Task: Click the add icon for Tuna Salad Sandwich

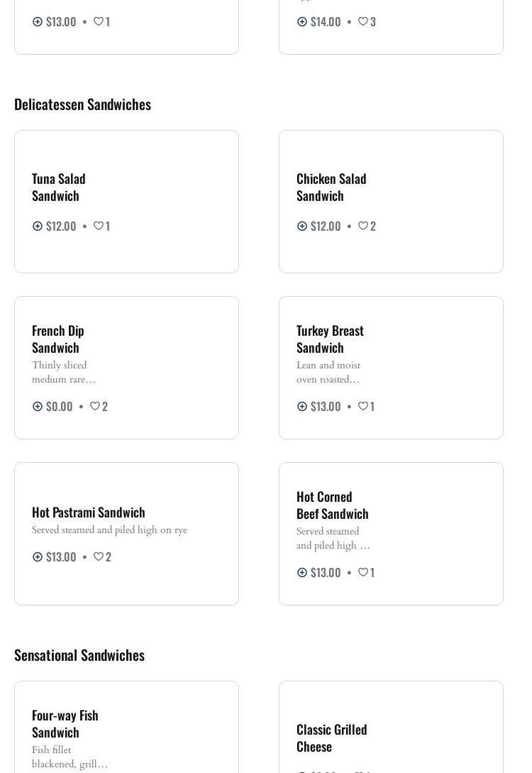Action: click(38, 226)
